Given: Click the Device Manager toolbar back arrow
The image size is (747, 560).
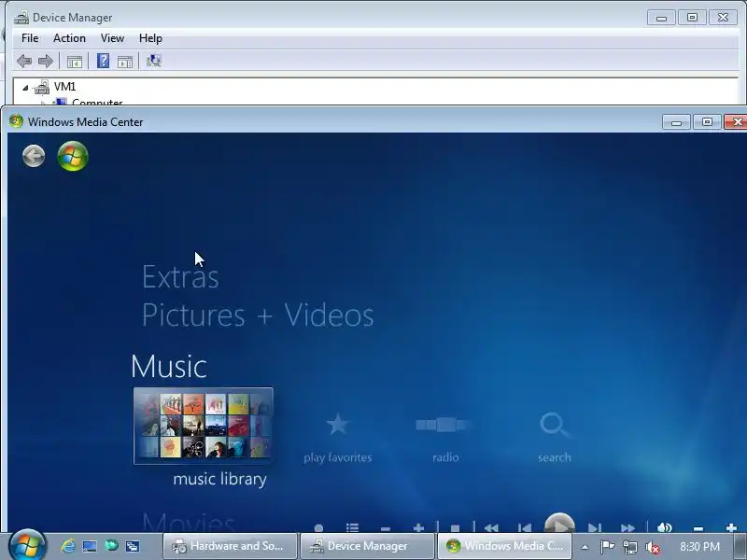Looking at the screenshot, I should pos(24,61).
